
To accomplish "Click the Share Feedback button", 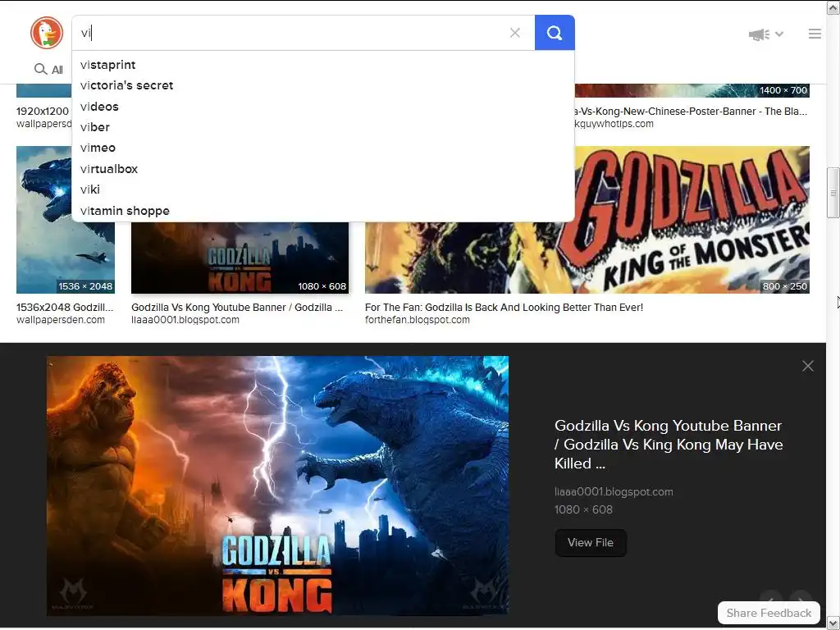I will point(769,613).
